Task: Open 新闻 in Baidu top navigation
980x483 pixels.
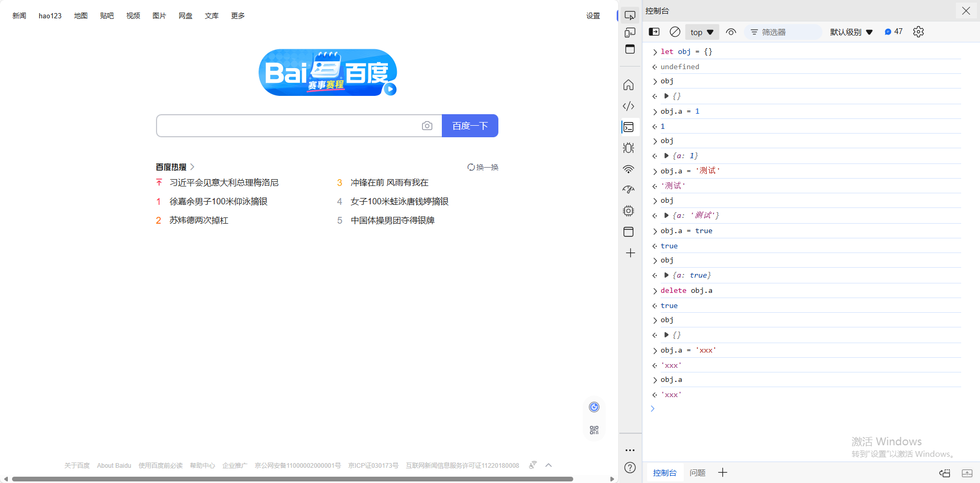Action: 19,16
